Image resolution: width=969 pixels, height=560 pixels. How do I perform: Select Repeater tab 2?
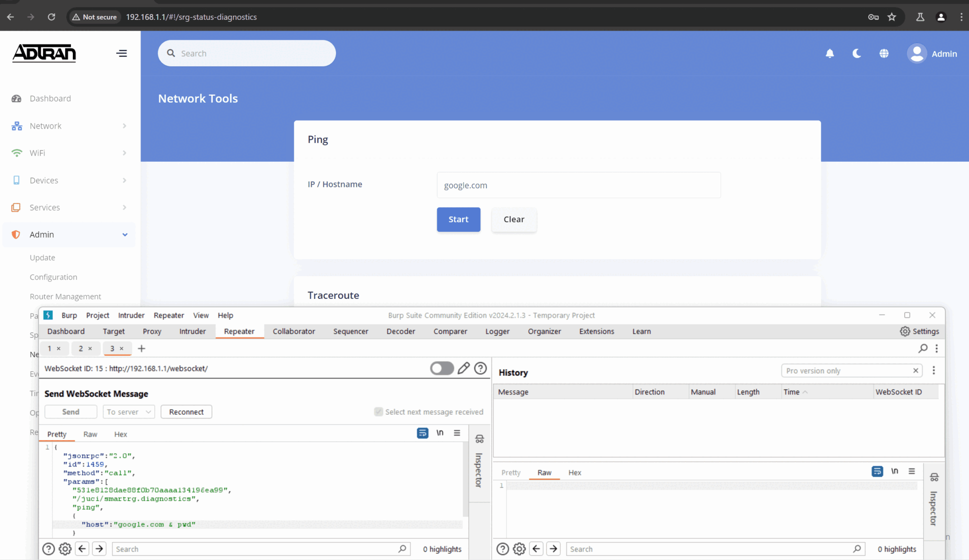coord(81,349)
